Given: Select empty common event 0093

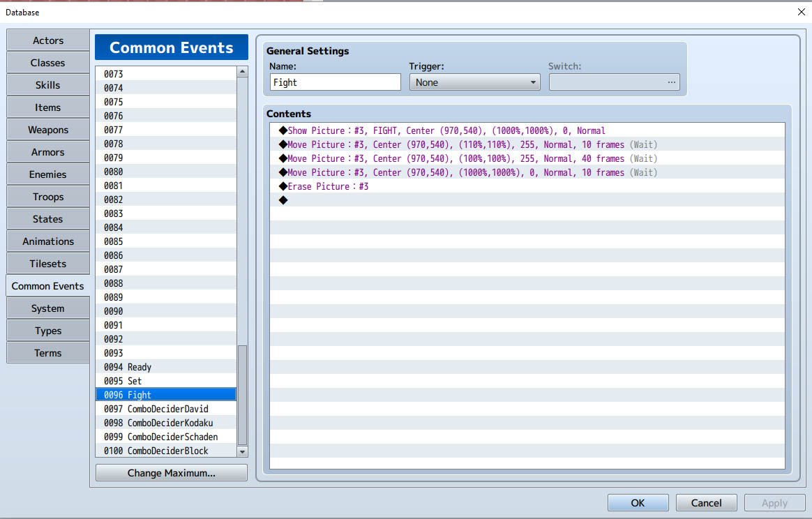Looking at the screenshot, I should coord(166,353).
